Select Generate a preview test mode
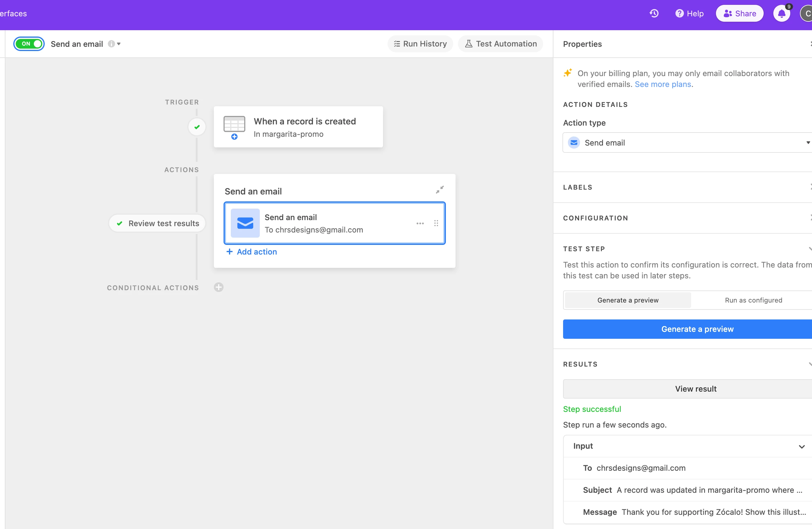 [628, 300]
